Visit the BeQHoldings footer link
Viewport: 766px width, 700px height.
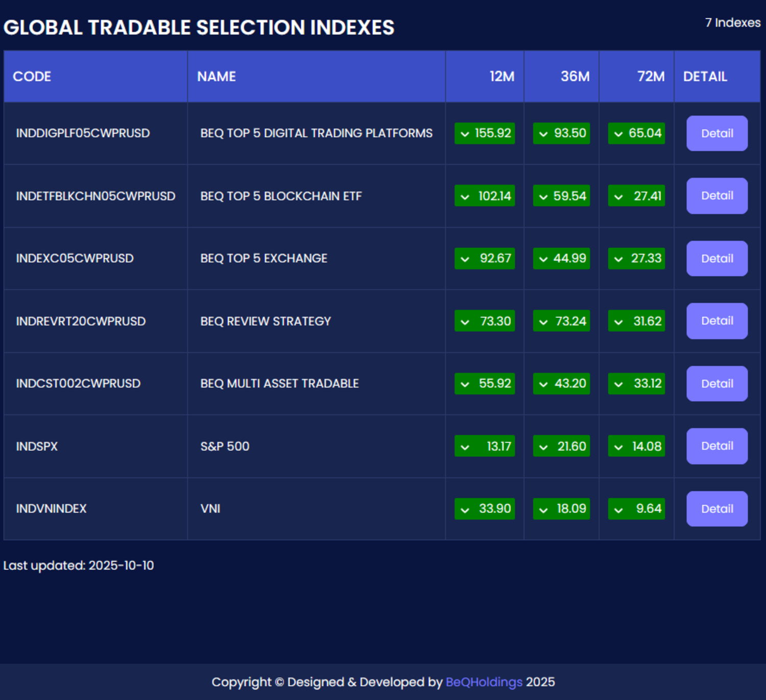click(x=484, y=682)
